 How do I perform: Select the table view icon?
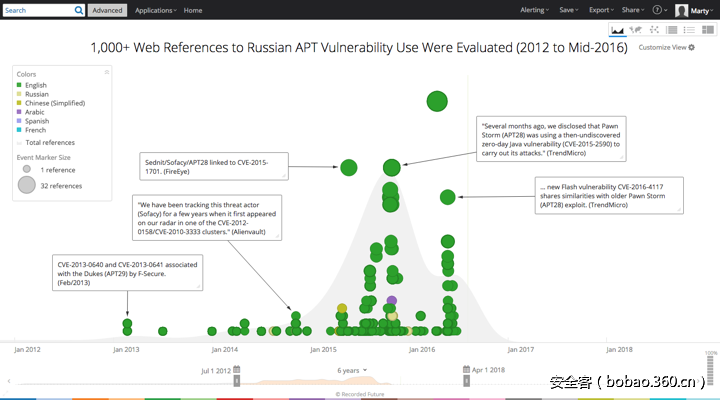[x=672, y=30]
